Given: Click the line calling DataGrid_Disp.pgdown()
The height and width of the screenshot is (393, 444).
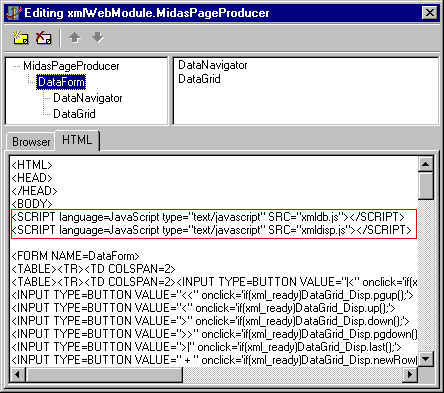Looking at the screenshot, I should (x=214, y=334).
